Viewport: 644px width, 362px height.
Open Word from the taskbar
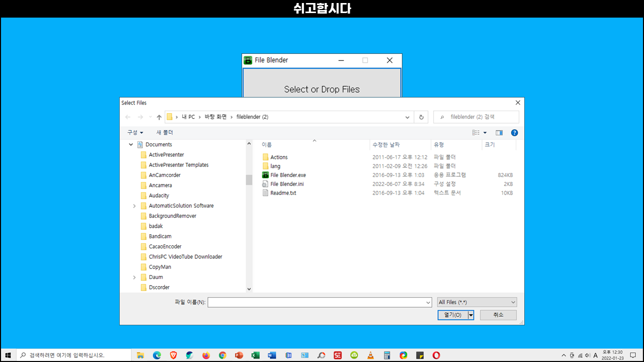click(272, 355)
